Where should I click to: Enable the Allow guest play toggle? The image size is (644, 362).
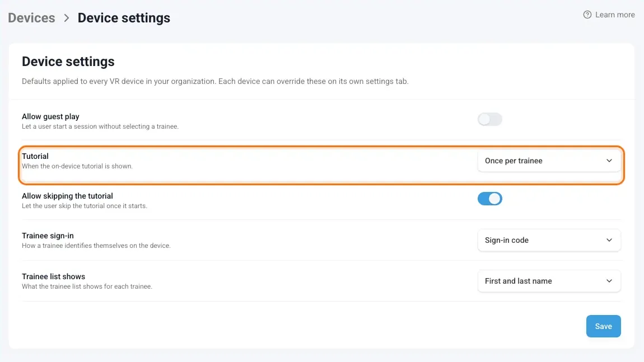point(489,119)
